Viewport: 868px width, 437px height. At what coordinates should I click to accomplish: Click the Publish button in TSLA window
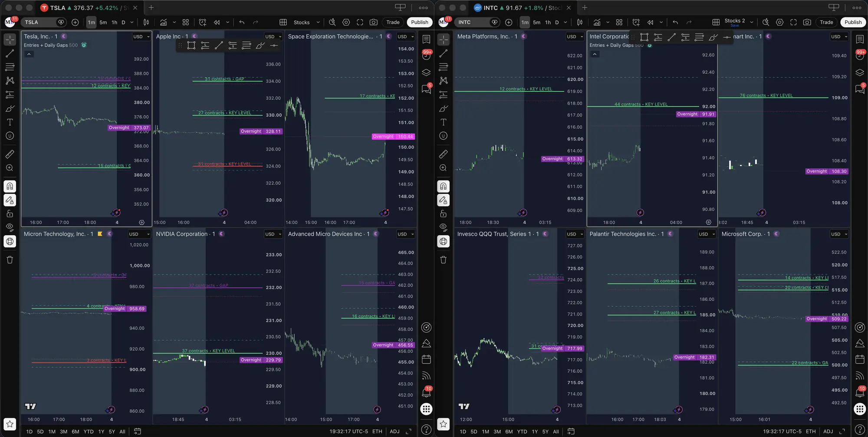pos(419,22)
